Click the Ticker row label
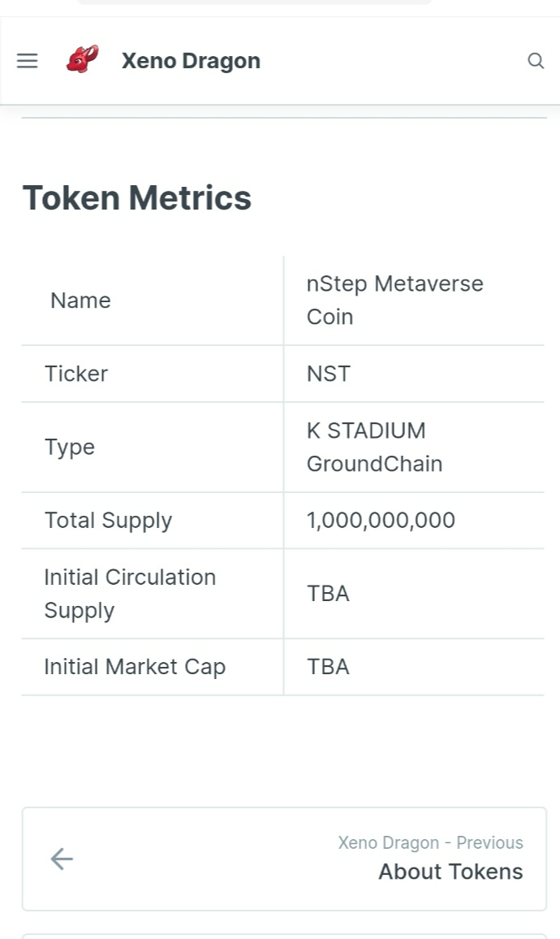 (76, 374)
